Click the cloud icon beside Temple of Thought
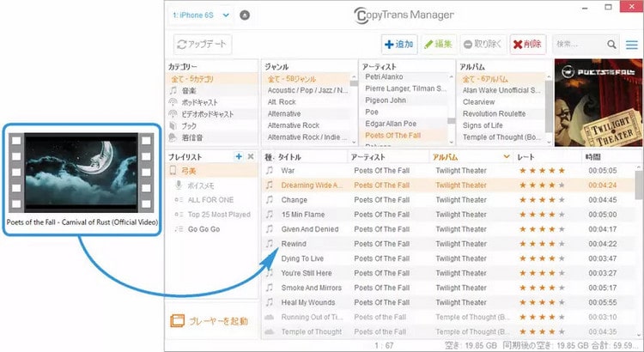This screenshot has width=644, height=352. click(x=270, y=332)
